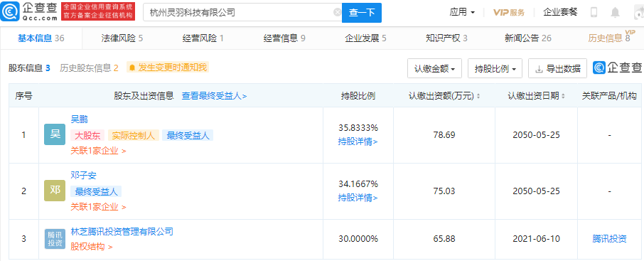Expand the 持股比例 filter dropdown
Viewport: 644px width, 261px height.
(495, 69)
